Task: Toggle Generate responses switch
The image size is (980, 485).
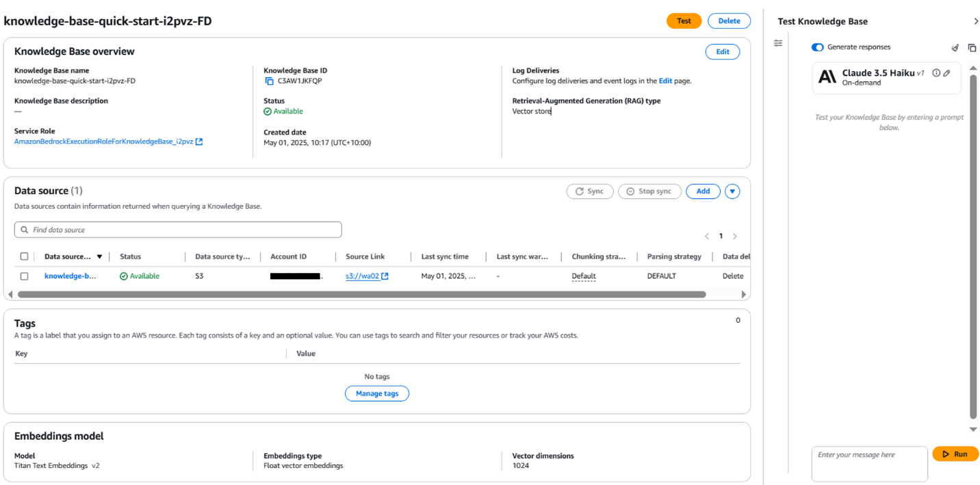Action: tap(817, 47)
